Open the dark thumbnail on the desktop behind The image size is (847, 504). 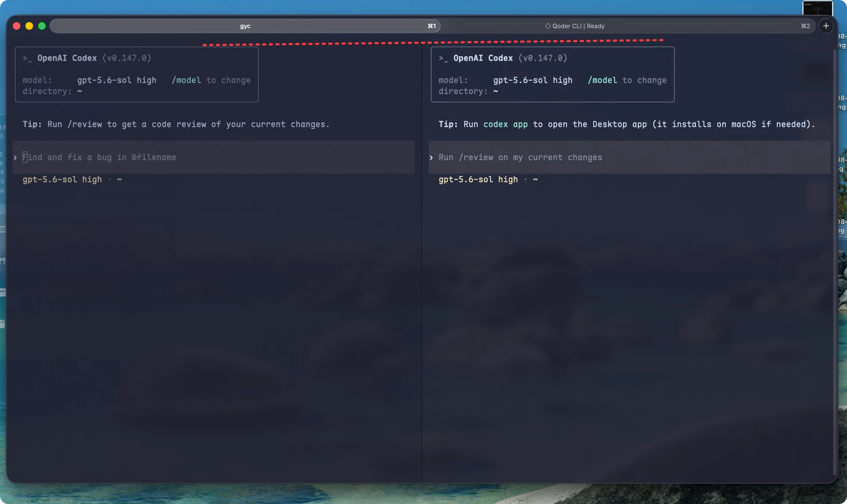point(817,7)
